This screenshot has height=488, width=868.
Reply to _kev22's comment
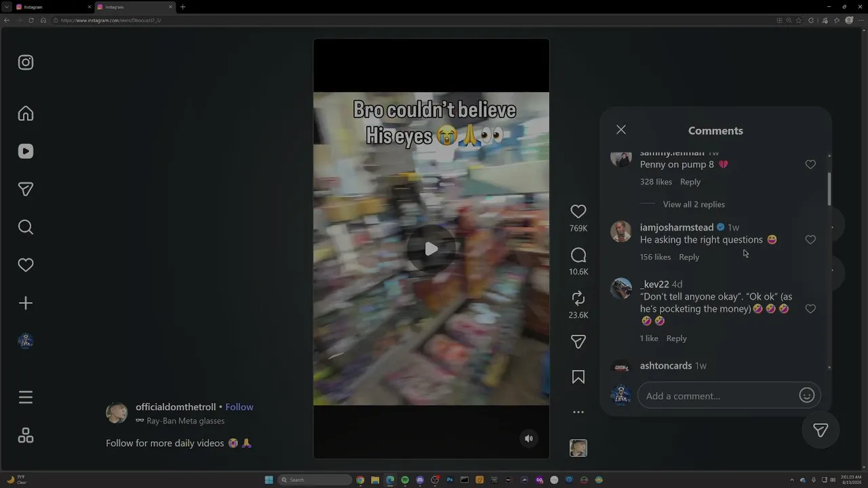tap(677, 338)
